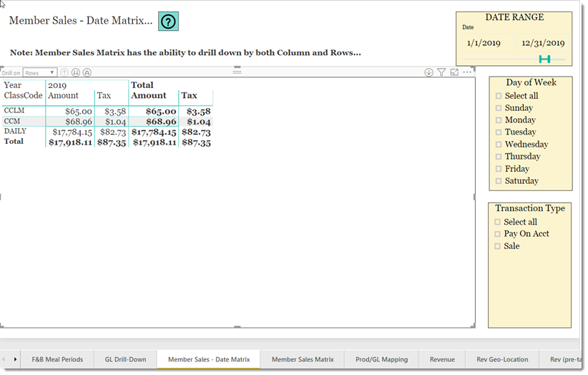
Task: Open the help question mark icon
Action: (x=168, y=21)
